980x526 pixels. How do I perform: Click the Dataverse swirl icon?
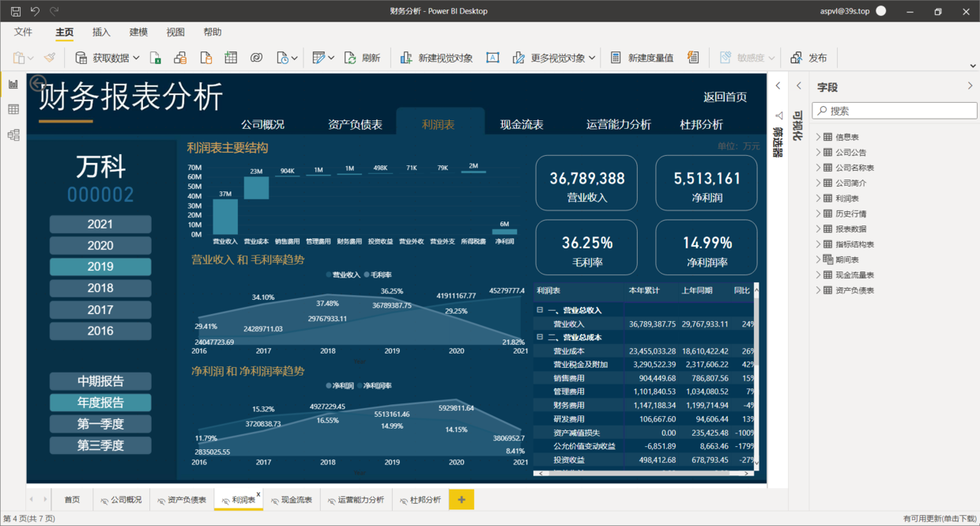[256, 58]
